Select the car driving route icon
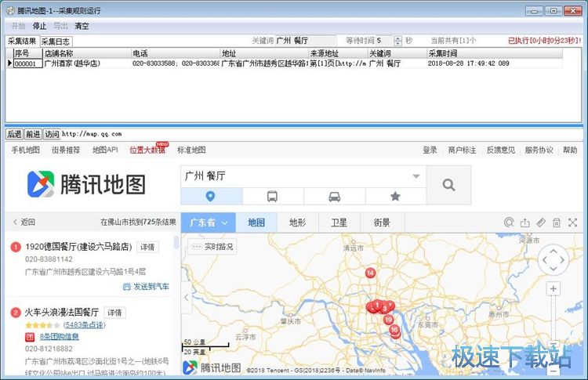The height and width of the screenshot is (380, 588). pyautogui.click(x=334, y=197)
